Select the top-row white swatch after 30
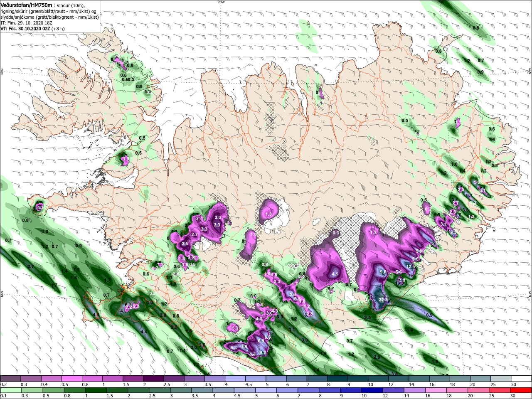 click(x=522, y=379)
